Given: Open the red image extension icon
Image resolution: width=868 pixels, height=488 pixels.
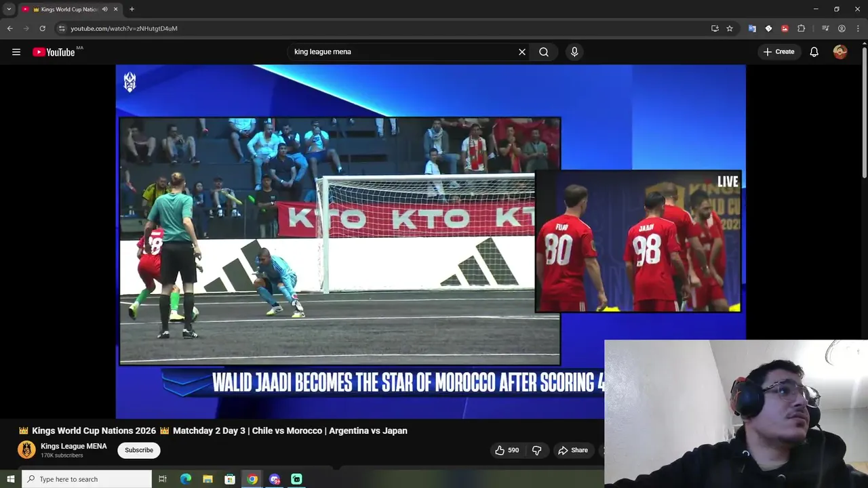Looking at the screenshot, I should coord(785,28).
